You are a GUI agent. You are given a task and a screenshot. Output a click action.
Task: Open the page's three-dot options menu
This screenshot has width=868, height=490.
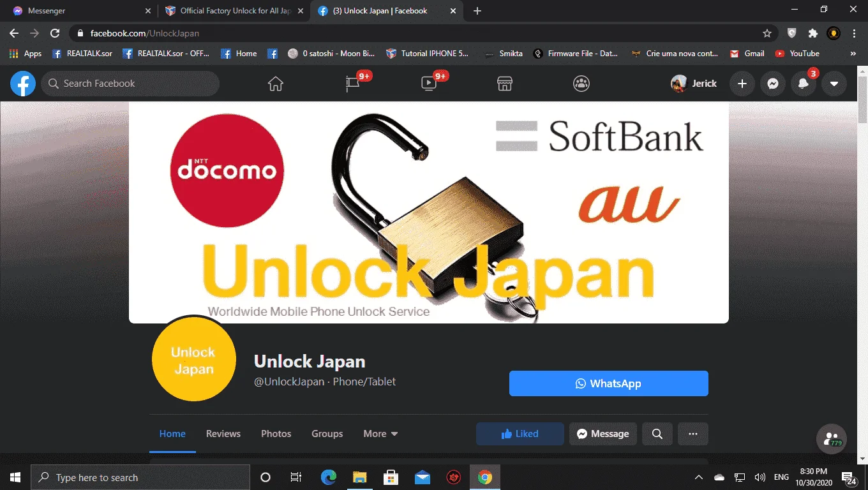[x=693, y=434]
